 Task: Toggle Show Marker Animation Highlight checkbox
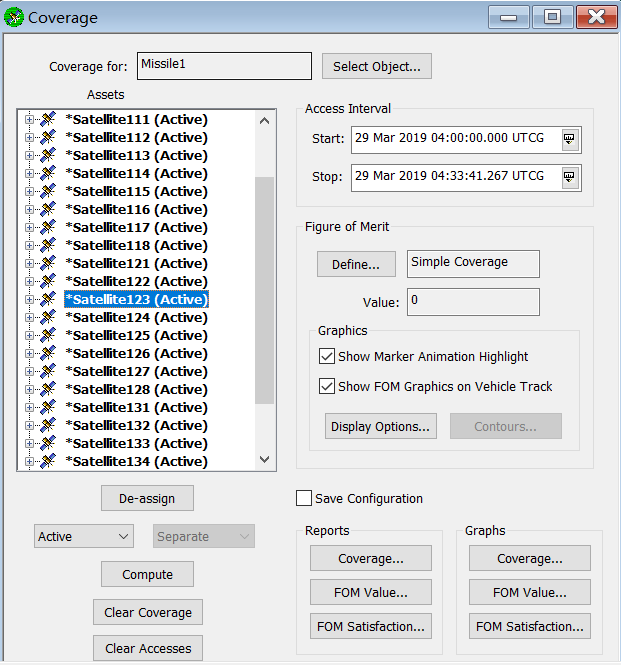tap(327, 357)
